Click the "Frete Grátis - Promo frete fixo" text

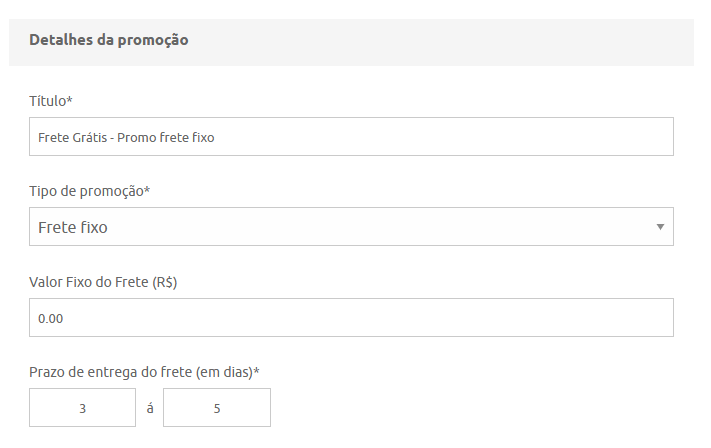click(x=126, y=137)
